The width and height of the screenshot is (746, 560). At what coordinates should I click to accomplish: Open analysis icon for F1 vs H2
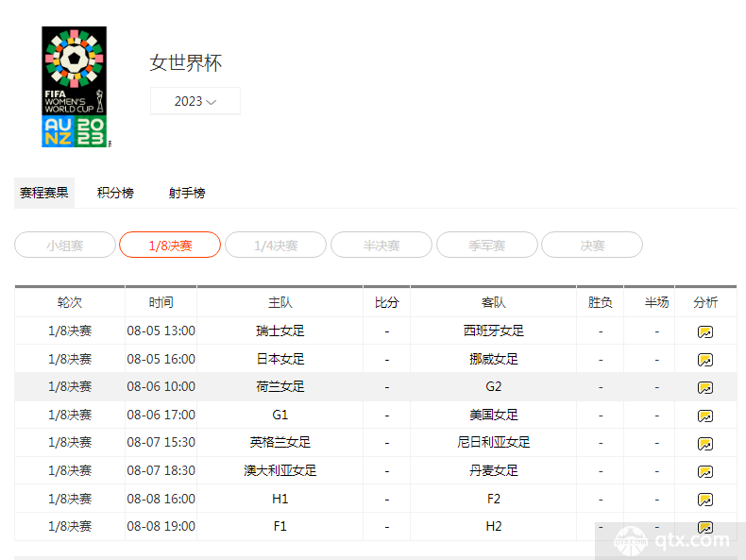coord(705,527)
